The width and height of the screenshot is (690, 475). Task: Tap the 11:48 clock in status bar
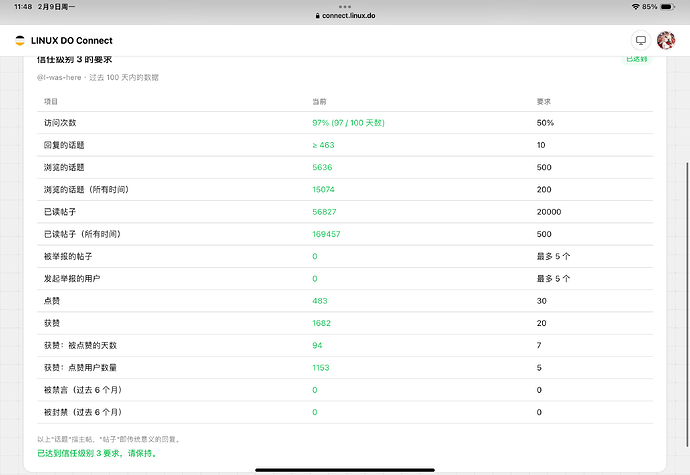point(23,7)
